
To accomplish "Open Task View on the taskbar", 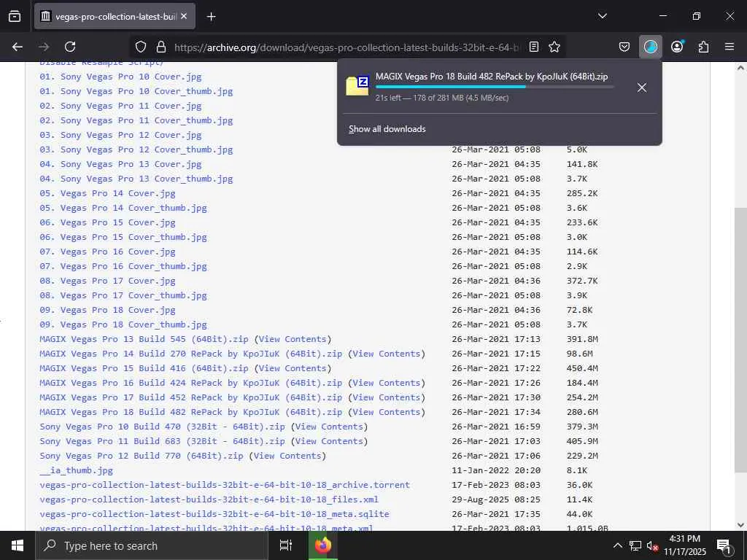I will click(x=286, y=545).
